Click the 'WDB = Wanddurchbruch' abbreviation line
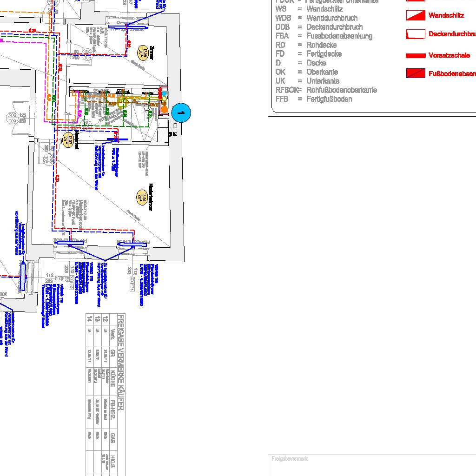 point(316,18)
